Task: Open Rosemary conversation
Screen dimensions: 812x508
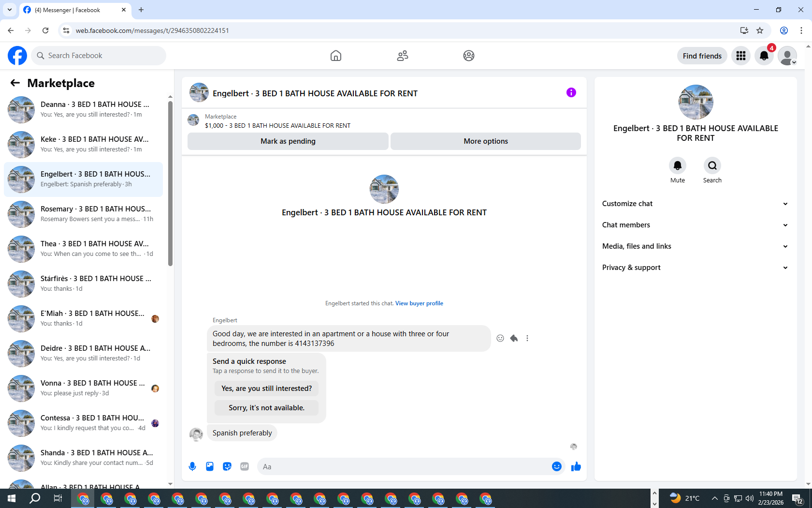Action: click(83, 214)
